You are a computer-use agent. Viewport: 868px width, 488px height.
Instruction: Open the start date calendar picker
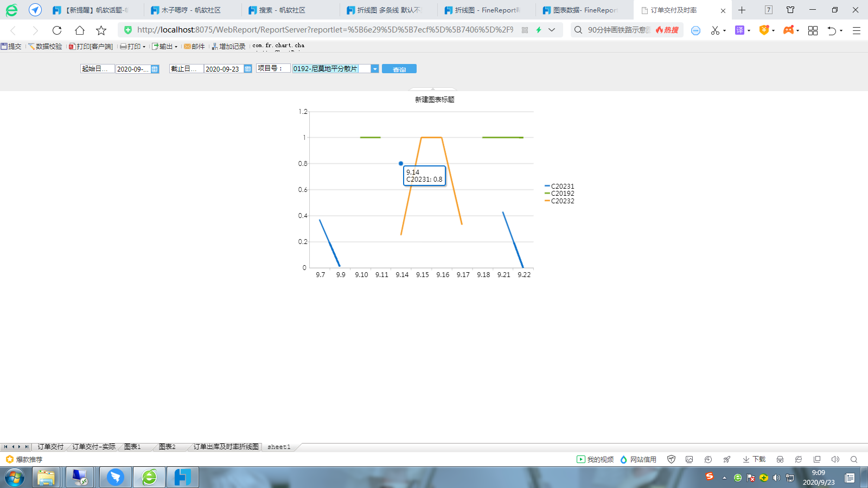coord(155,69)
